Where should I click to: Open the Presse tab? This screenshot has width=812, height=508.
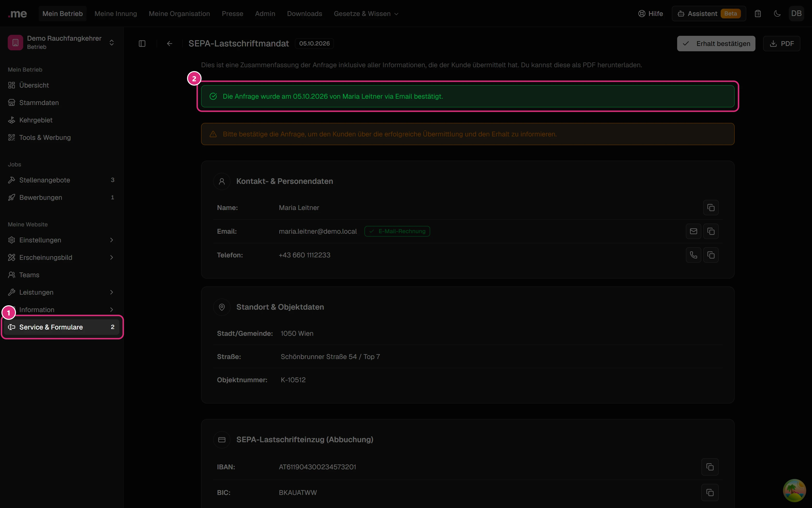coord(232,14)
